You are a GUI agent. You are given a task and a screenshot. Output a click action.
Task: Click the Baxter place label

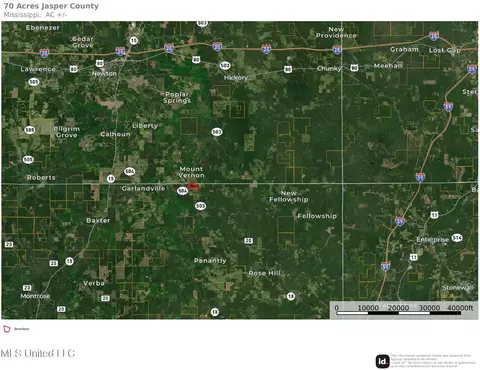tap(98, 220)
